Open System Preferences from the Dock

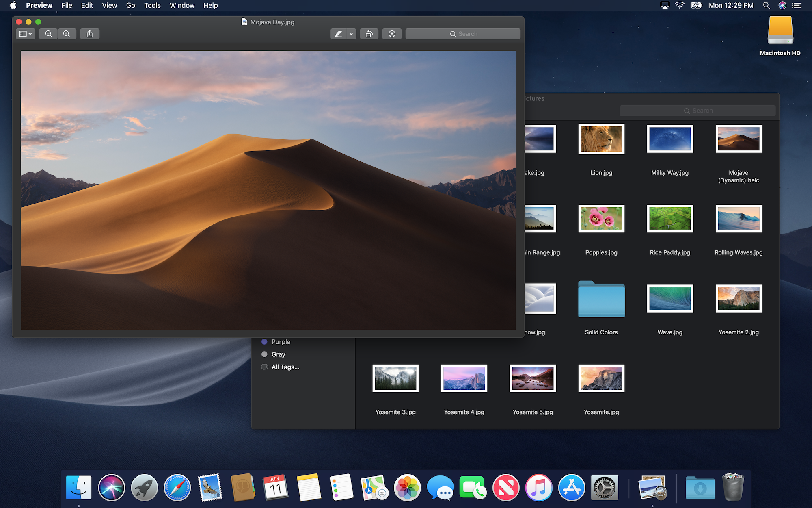pos(605,487)
